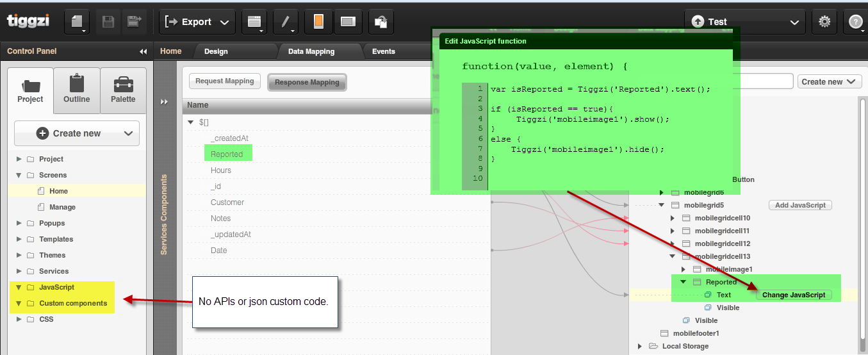Screen dimensions: 868x355
Task: Toggle Request Mapping view
Action: pos(225,81)
